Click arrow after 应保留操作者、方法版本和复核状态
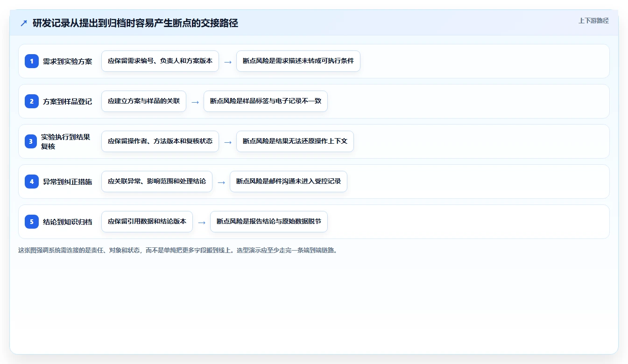The image size is (628, 364). 228,142
